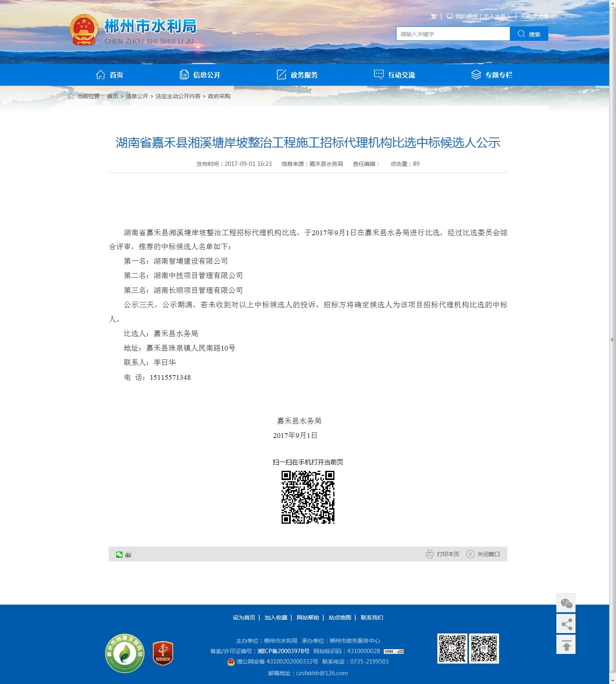Open the 信息公开 navigation menu item

200,75
